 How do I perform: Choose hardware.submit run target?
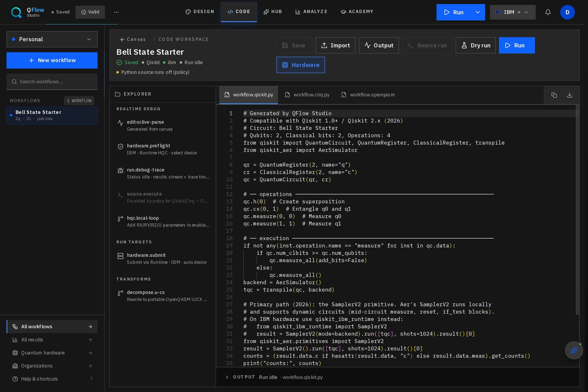point(163,258)
